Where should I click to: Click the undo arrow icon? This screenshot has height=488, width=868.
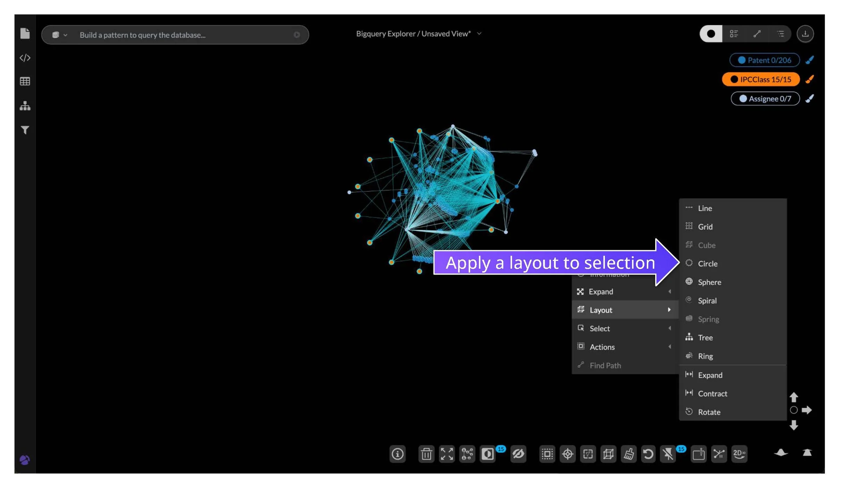(x=648, y=454)
